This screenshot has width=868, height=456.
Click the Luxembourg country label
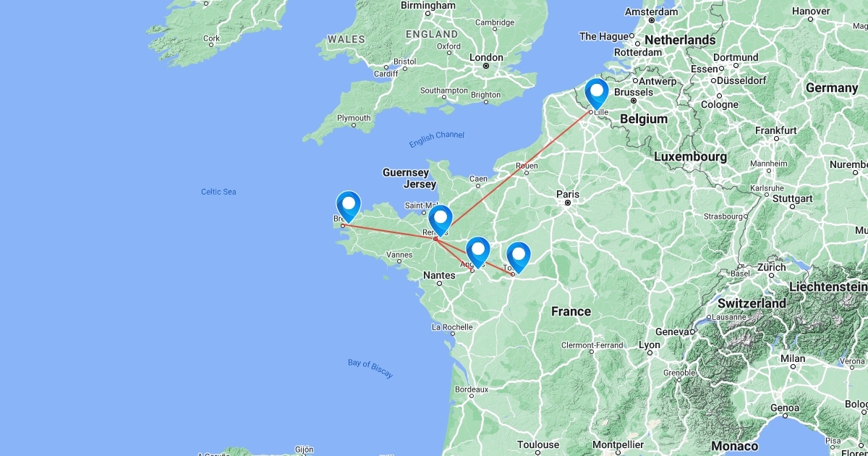click(x=690, y=156)
